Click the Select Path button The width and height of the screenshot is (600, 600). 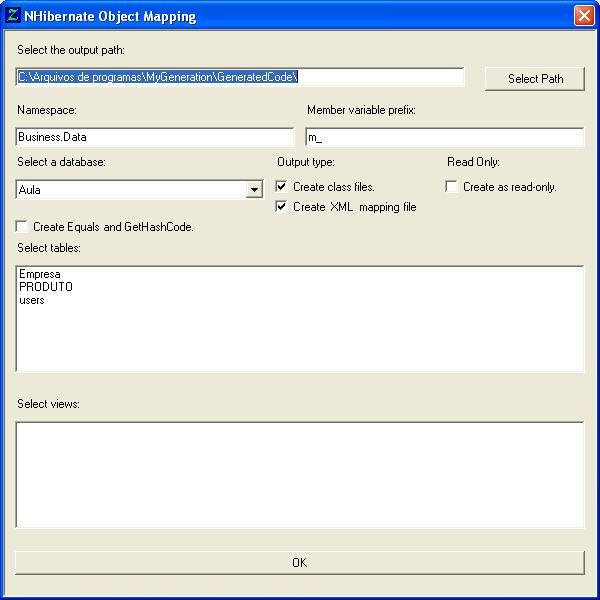point(535,79)
